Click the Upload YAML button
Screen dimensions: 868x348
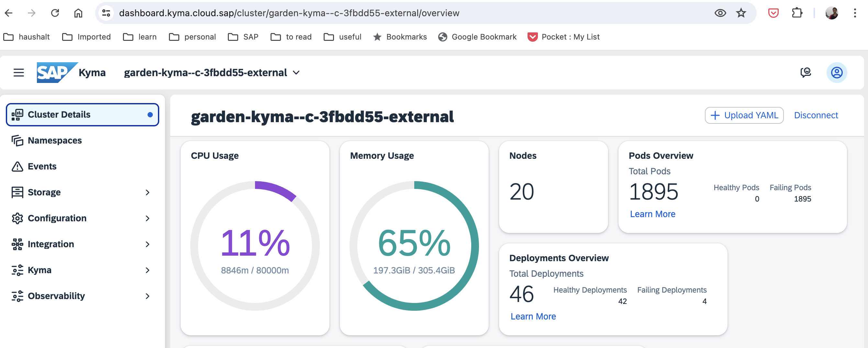pyautogui.click(x=744, y=115)
